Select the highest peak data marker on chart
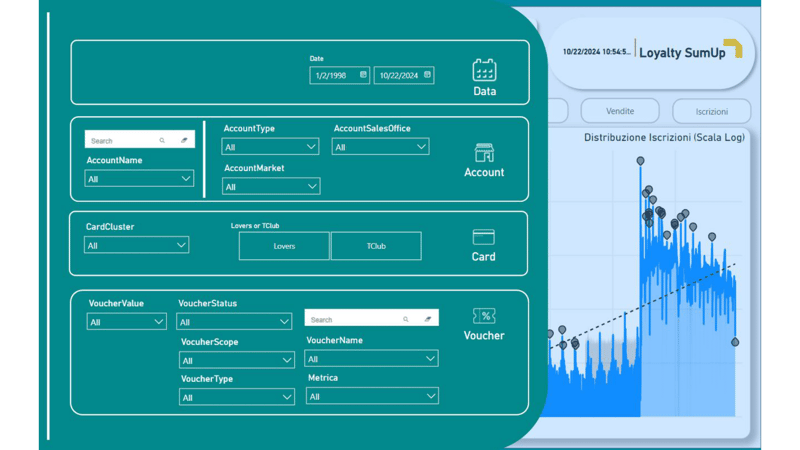The image size is (800, 450). click(x=641, y=161)
